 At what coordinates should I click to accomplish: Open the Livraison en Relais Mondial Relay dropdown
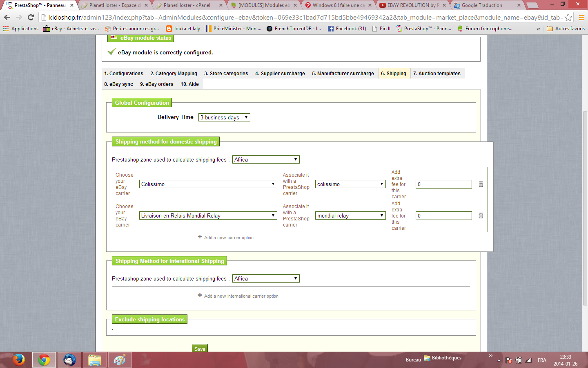tap(208, 216)
